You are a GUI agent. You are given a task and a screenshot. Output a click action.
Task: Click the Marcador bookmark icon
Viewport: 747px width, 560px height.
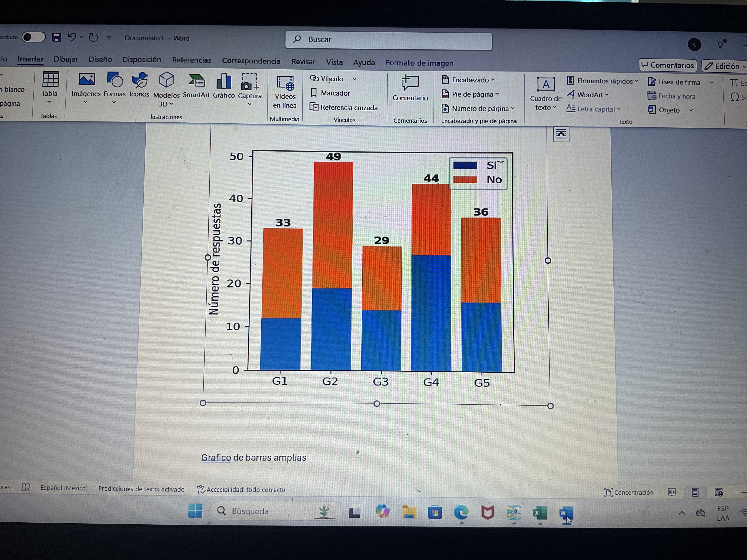pyautogui.click(x=314, y=93)
